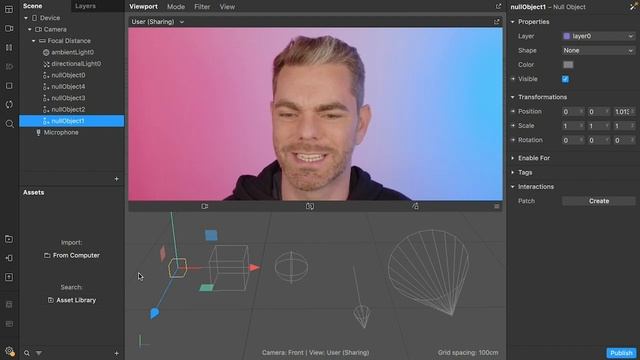This screenshot has width=640, height=360.
Task: Click the blue square plane handle on gizmo
Action: click(x=211, y=235)
